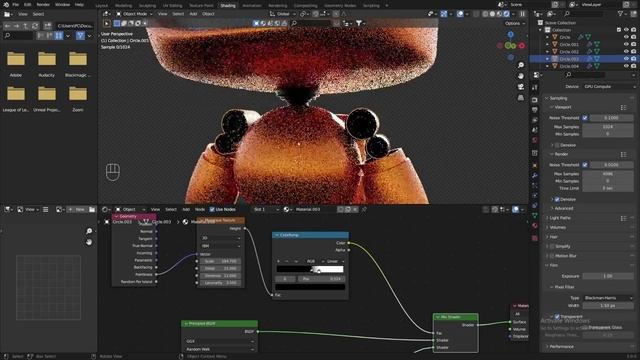Collapse the Sampling panel
The image size is (640, 360).
point(558,98)
